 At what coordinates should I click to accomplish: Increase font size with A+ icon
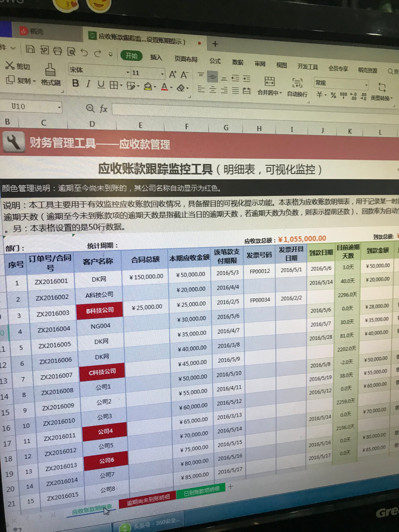point(173,75)
